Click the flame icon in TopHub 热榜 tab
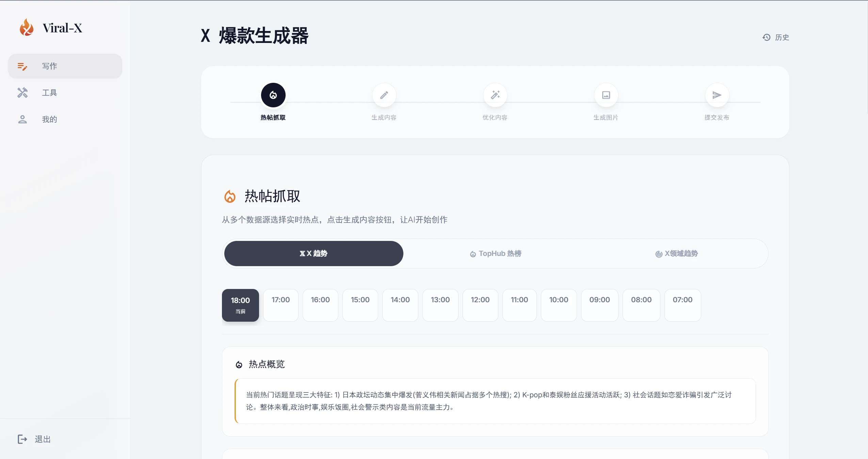This screenshot has width=868, height=459. pos(473,254)
